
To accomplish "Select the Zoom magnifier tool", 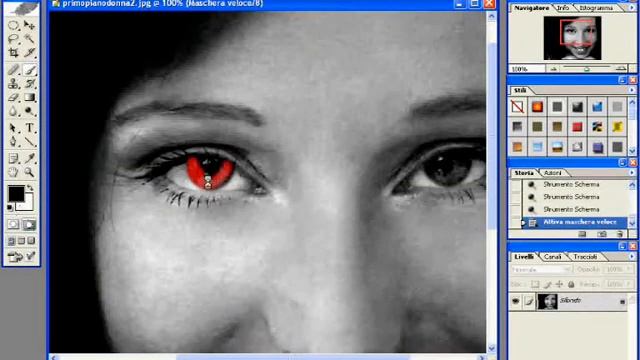I will point(29,172).
